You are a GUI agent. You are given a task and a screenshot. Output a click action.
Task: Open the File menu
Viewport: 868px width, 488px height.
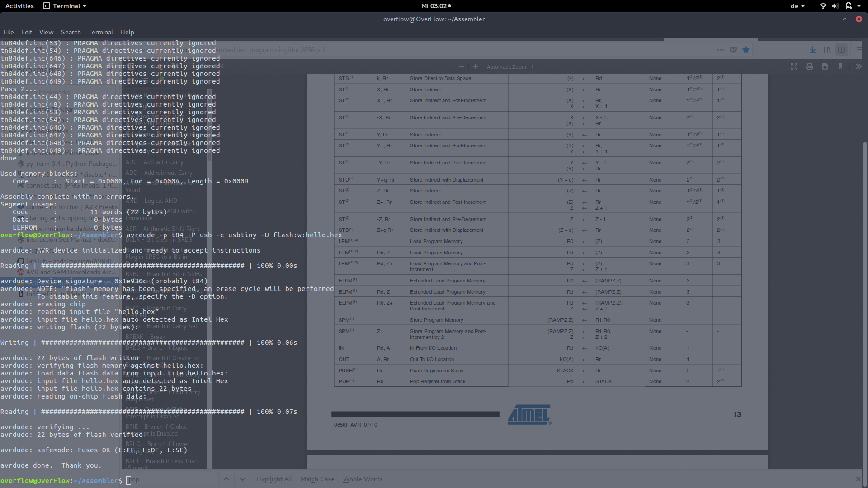point(9,32)
